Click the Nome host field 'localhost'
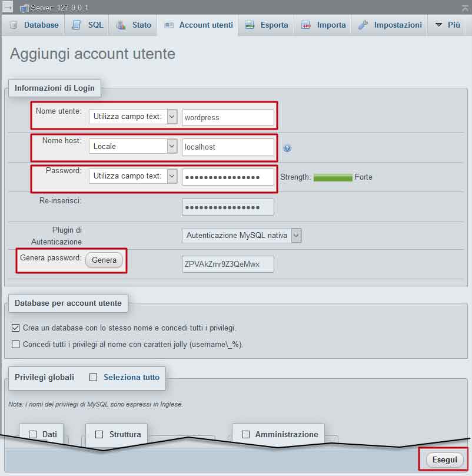Screen dimensions: 472x476 228,147
